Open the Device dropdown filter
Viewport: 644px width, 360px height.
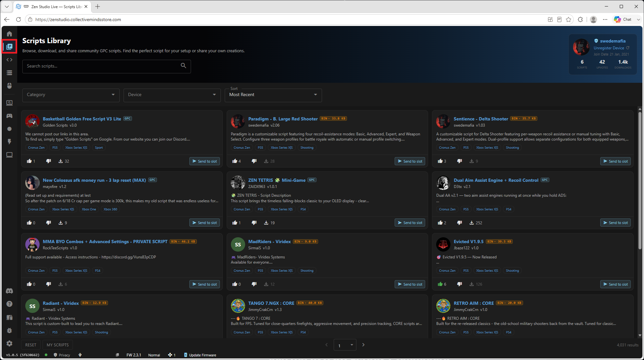172,95
